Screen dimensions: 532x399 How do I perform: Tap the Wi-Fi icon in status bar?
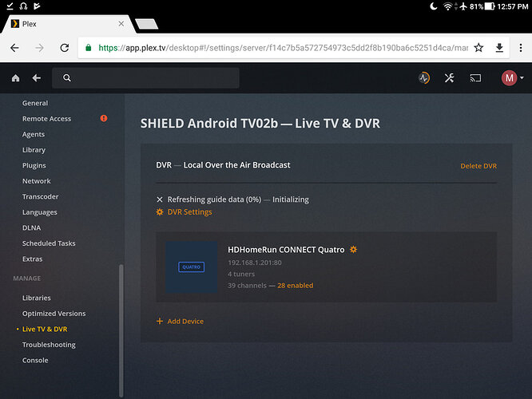(448, 6)
